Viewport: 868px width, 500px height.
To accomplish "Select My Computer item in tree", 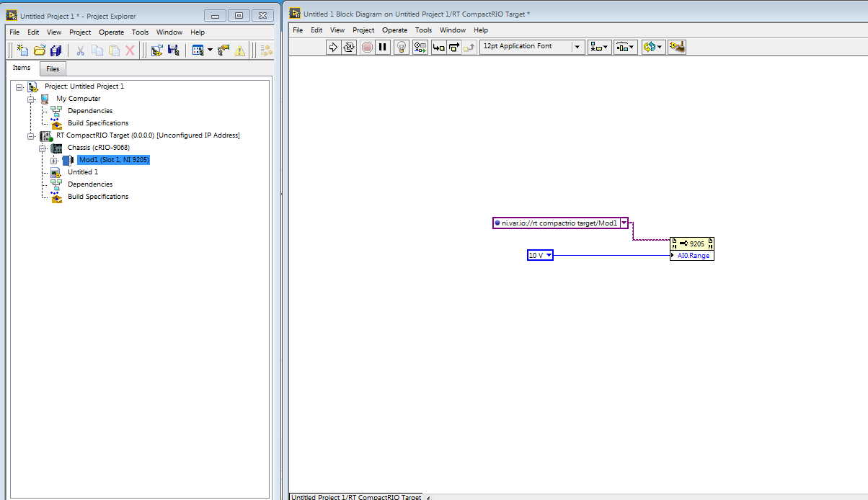I will coord(79,99).
